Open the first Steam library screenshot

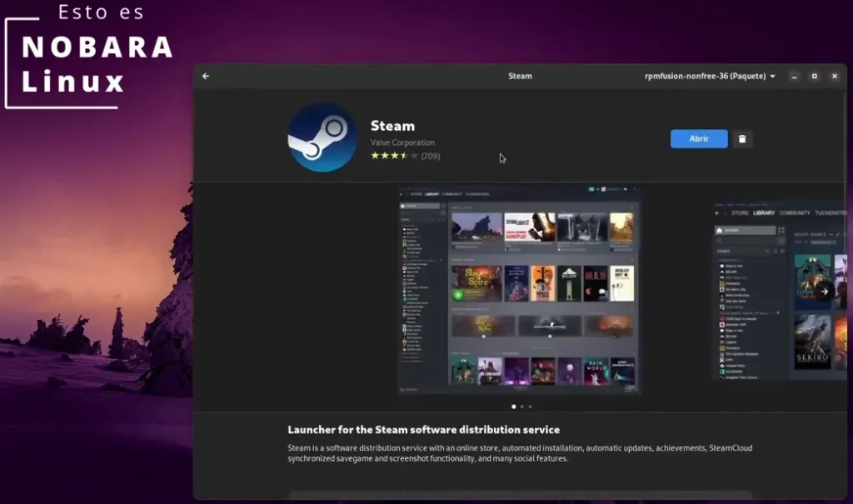point(520,291)
